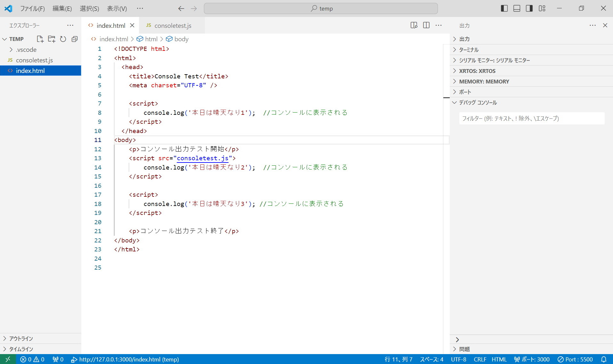Image resolution: width=613 pixels, height=364 pixels.
Task: Expand the .vscode folder
Action: coord(41,50)
